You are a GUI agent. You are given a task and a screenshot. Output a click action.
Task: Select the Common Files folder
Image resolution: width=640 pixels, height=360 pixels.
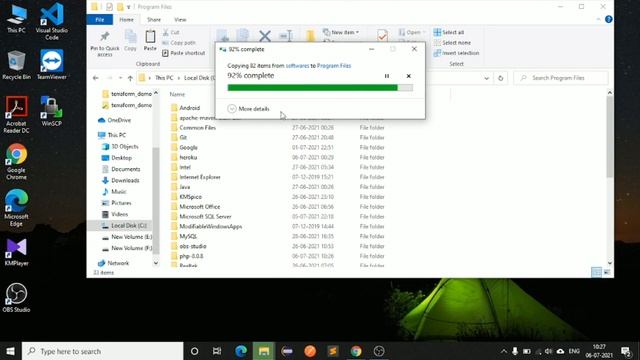point(198,128)
